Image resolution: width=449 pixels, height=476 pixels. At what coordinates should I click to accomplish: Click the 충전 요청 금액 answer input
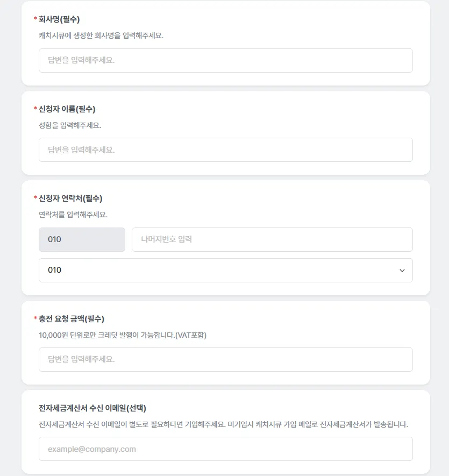click(x=225, y=360)
